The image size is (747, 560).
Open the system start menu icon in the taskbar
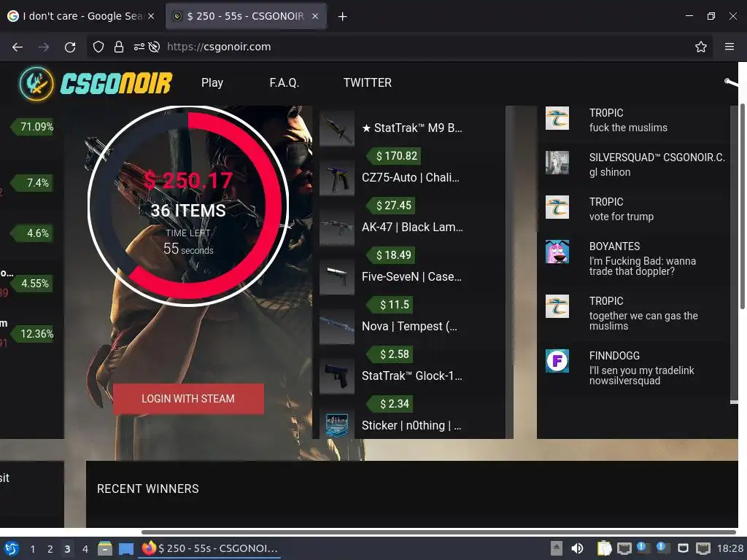tap(12, 548)
